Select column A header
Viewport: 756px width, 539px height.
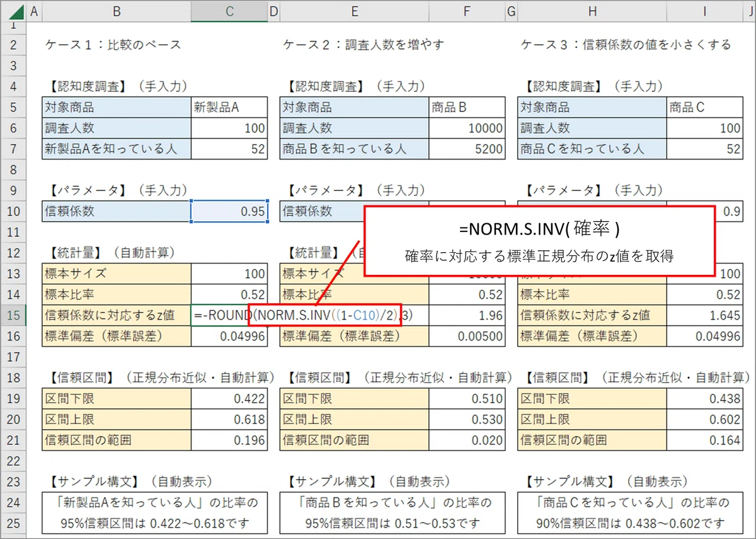(33, 11)
